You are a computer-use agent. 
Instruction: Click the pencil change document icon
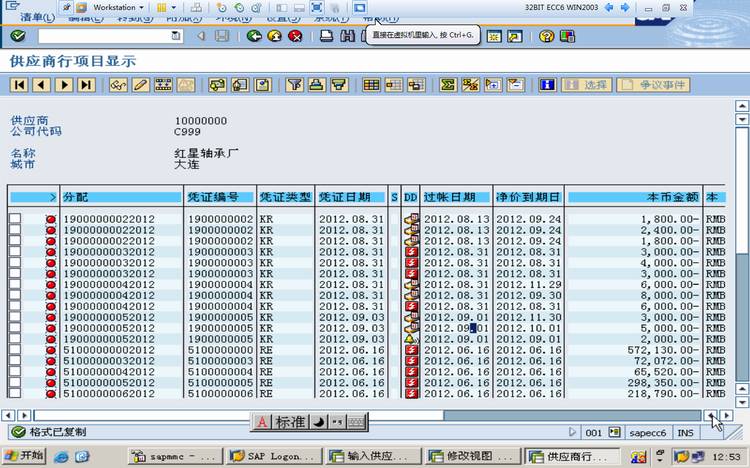click(x=141, y=85)
